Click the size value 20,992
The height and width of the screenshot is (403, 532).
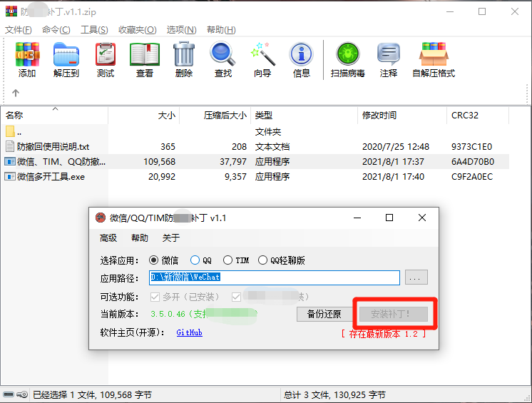162,177
